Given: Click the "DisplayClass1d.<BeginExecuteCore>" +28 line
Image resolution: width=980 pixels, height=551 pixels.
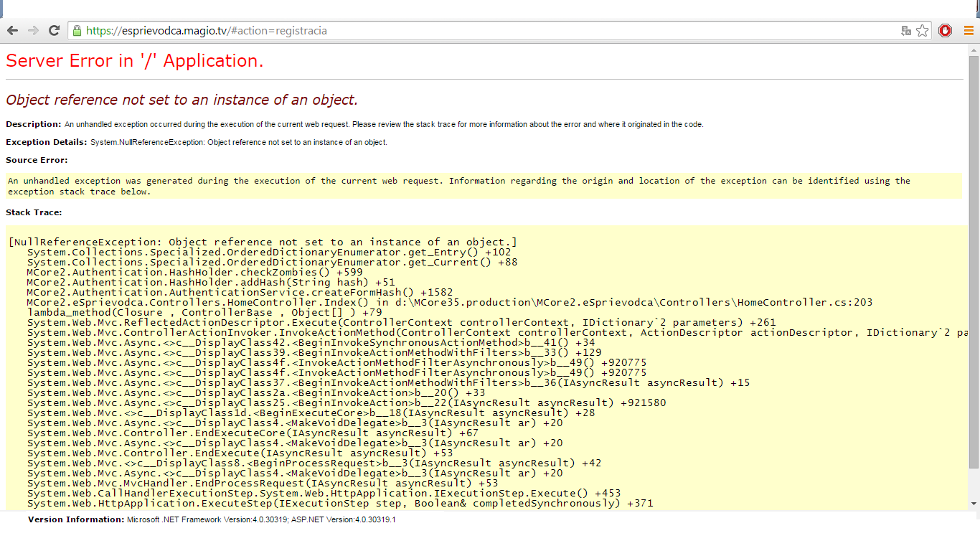Looking at the screenshot, I should [x=311, y=413].
